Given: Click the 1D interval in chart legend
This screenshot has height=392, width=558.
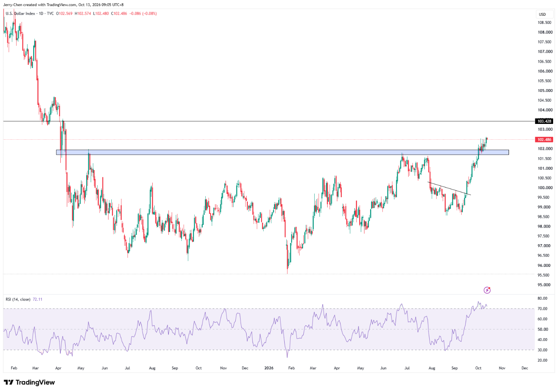Looking at the screenshot, I should click(x=41, y=13).
